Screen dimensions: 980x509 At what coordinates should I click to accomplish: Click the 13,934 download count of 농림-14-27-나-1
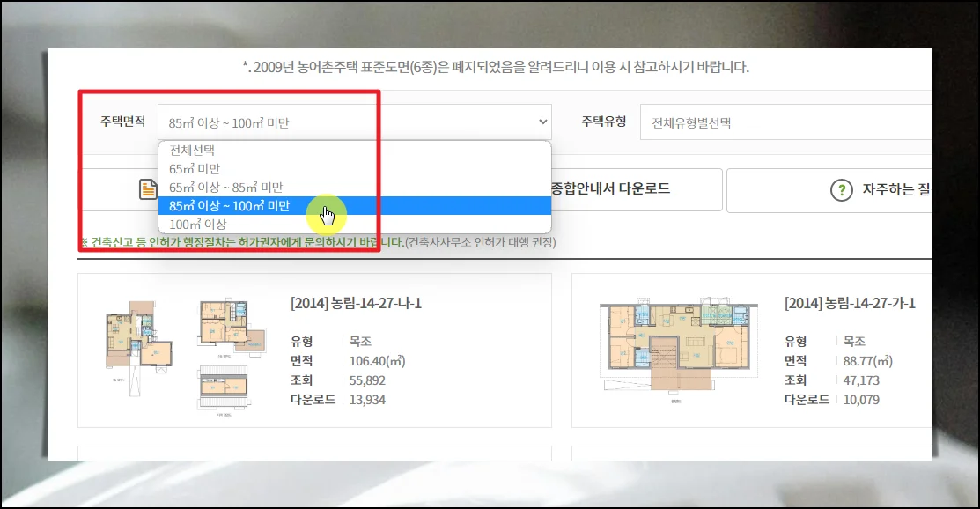point(367,400)
